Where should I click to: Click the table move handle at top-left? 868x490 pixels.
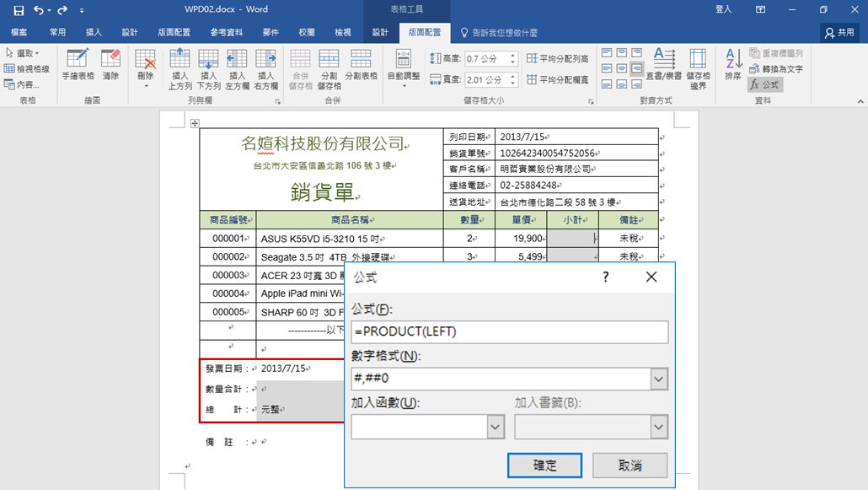tap(195, 124)
